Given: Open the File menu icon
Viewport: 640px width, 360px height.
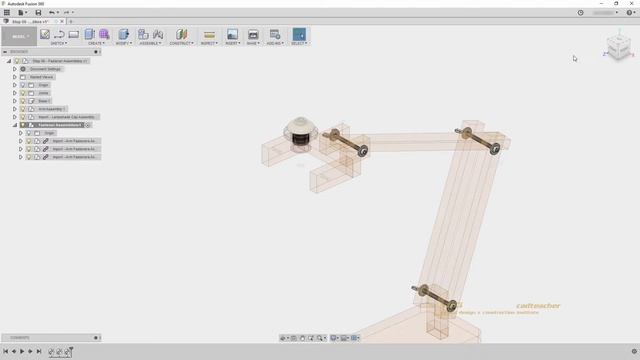Looking at the screenshot, I should tap(21, 13).
